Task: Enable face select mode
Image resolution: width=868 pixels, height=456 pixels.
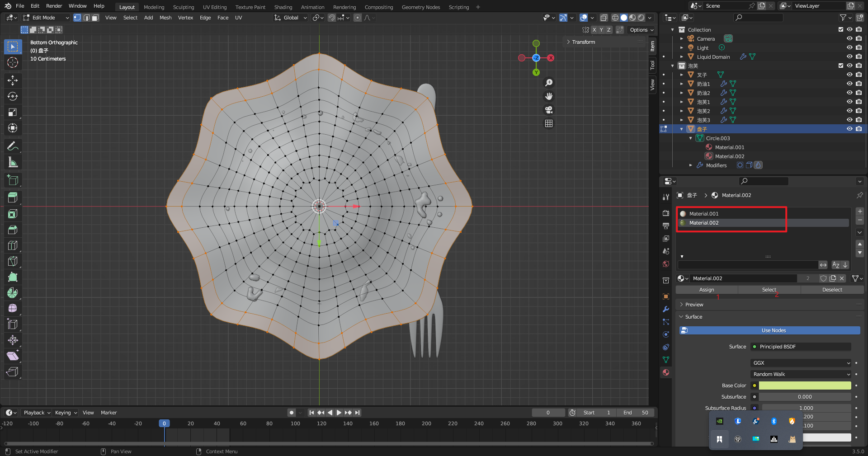Action: 95,18
